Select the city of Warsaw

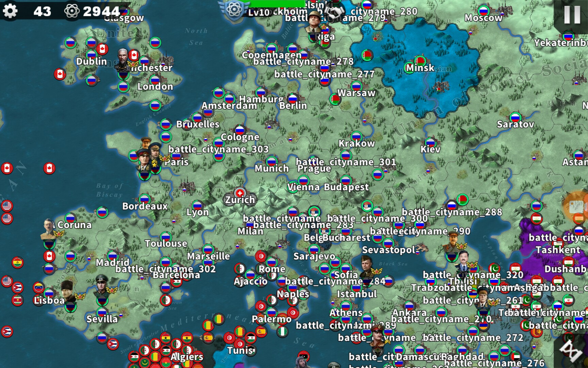pyautogui.click(x=356, y=93)
